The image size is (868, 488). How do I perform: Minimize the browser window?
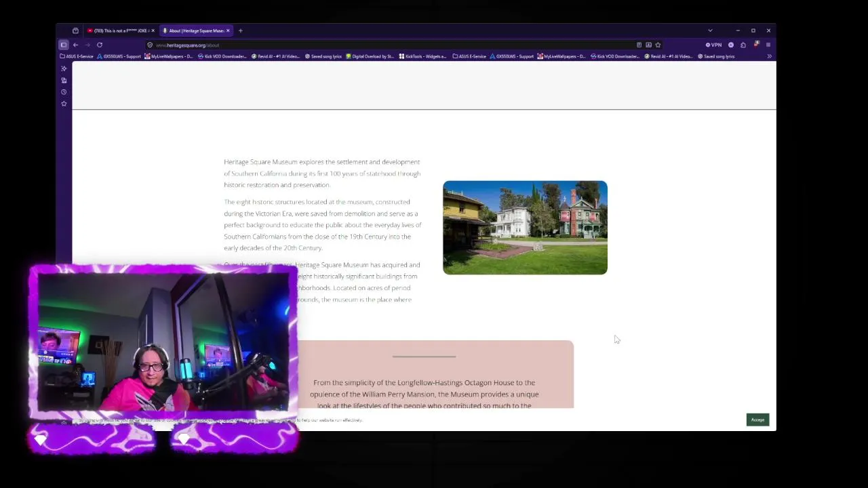[x=738, y=30]
